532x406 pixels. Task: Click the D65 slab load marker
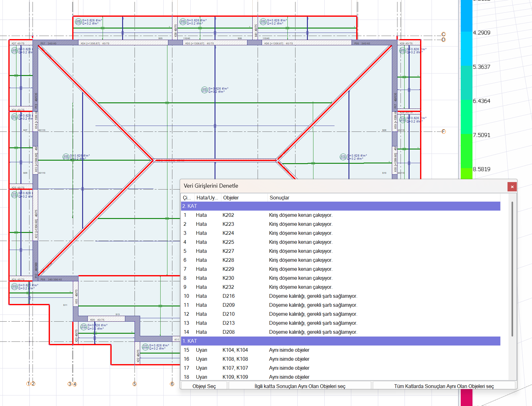click(183, 22)
